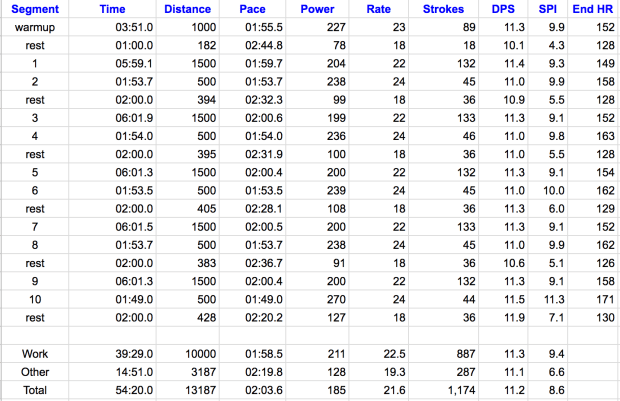Viewport: 620px width, 401px height.
Task: Select the DPS column header
Action: [x=503, y=11]
